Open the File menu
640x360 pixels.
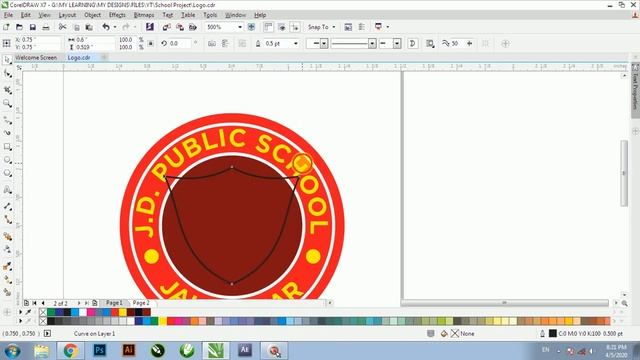pyautogui.click(x=8, y=15)
